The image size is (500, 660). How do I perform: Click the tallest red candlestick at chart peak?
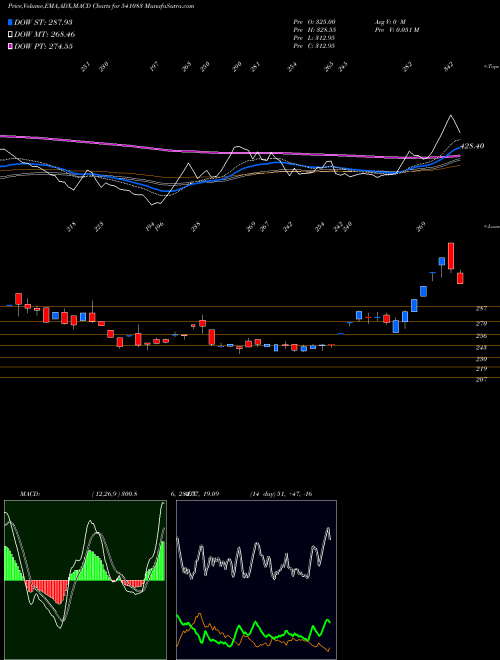(451, 256)
